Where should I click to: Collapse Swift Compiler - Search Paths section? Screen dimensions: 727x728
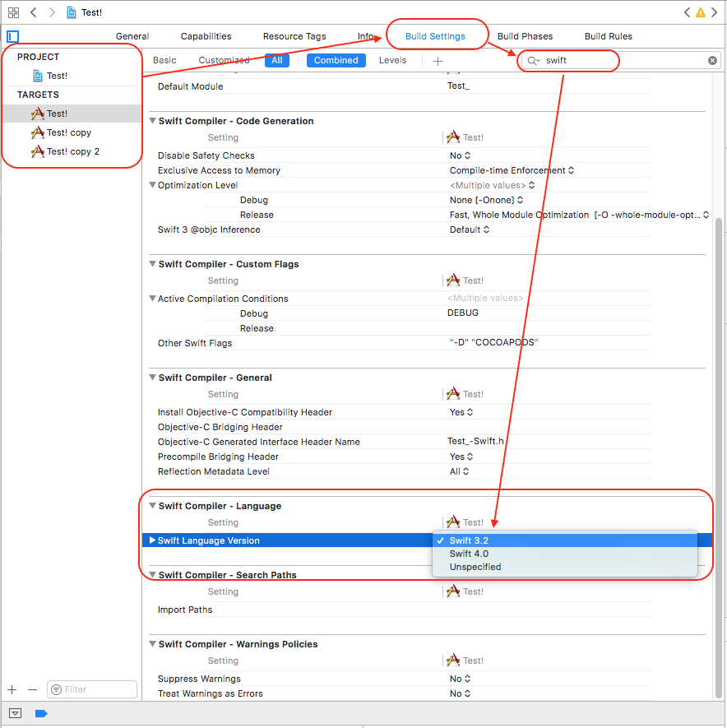tap(152, 575)
